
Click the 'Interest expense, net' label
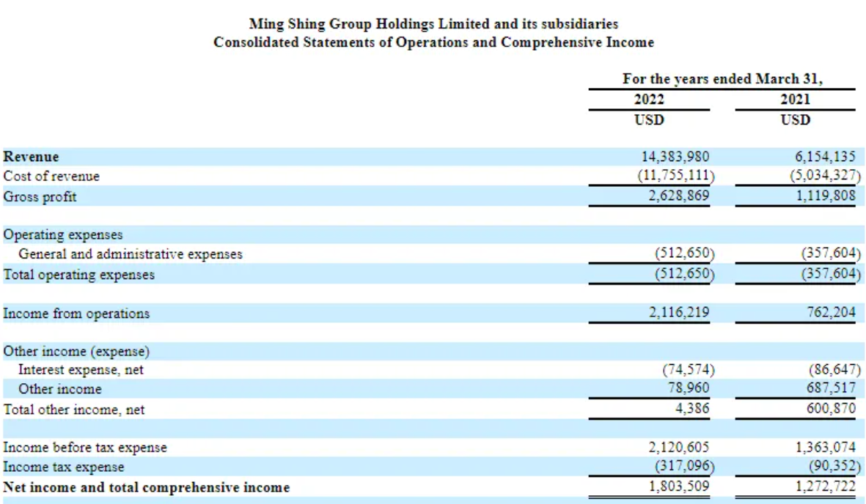pyautogui.click(x=81, y=370)
